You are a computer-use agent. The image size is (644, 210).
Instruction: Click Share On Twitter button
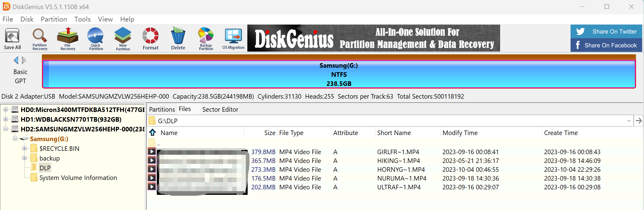click(x=606, y=32)
